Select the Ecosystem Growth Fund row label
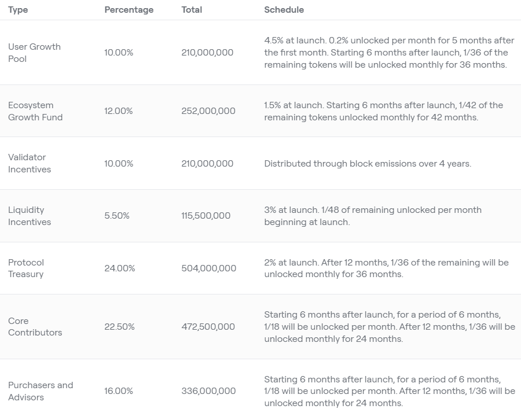521x420 pixels. point(35,111)
